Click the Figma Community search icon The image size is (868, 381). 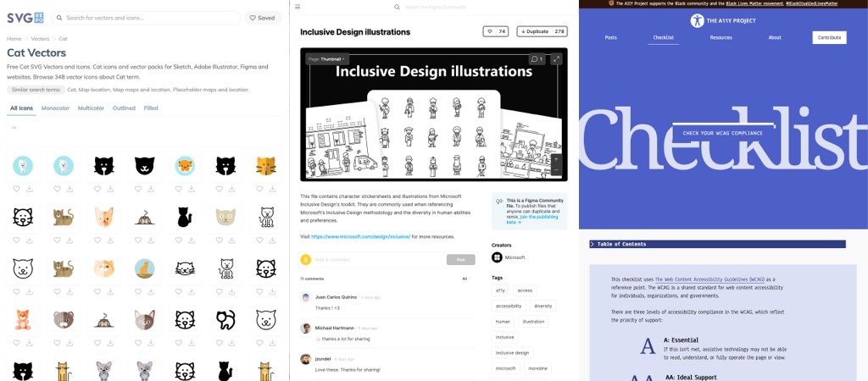(397, 7)
